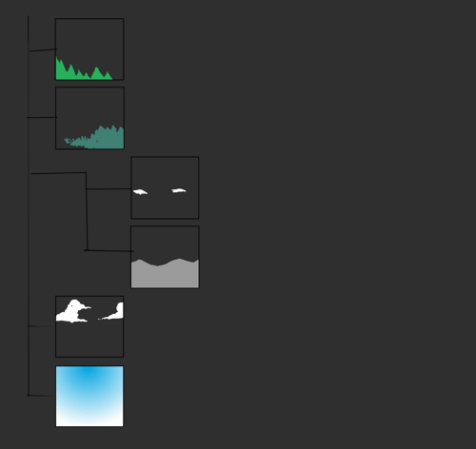This screenshot has width=476, height=449.
Task: Sample the white bottom of sky gradient
Action: [89, 421]
